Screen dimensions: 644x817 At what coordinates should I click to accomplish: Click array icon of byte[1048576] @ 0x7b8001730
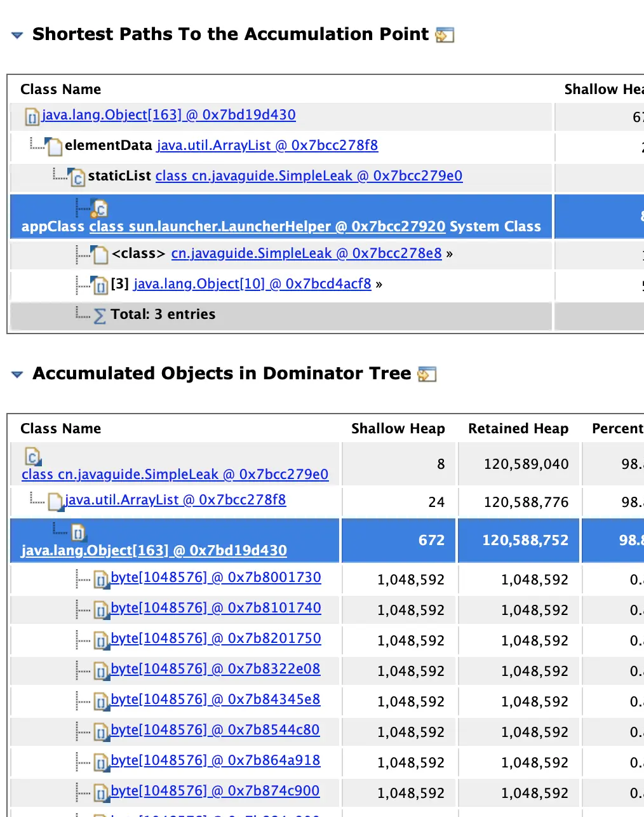pyautogui.click(x=101, y=579)
